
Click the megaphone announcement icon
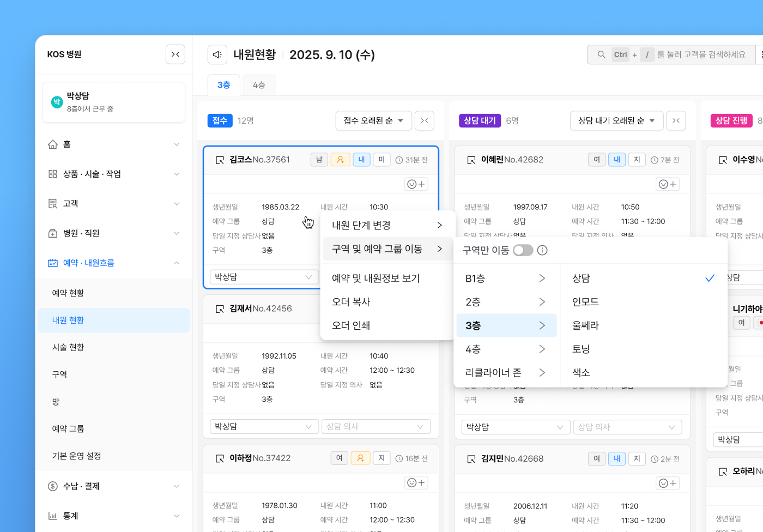[217, 55]
